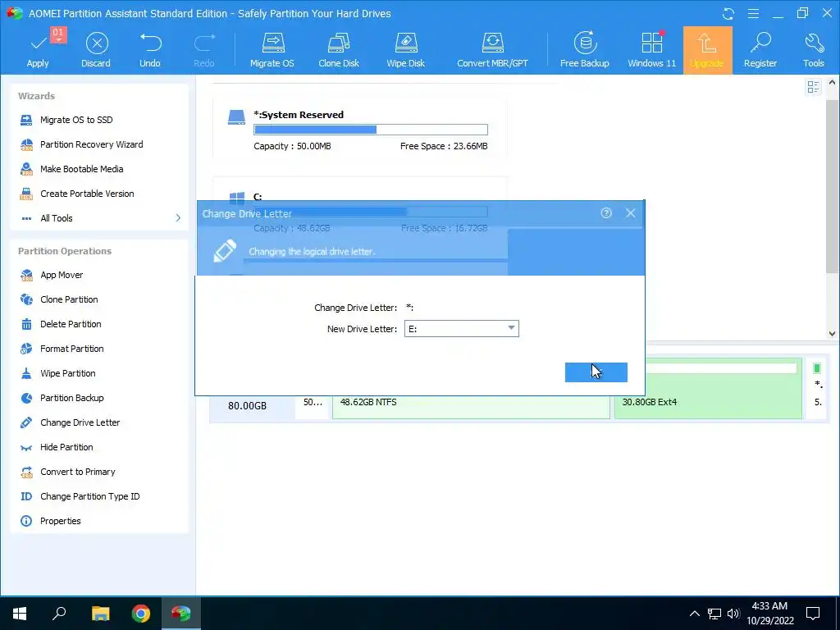The width and height of the screenshot is (840, 630).
Task: Select the 80.00GB disk label
Action: click(x=247, y=406)
